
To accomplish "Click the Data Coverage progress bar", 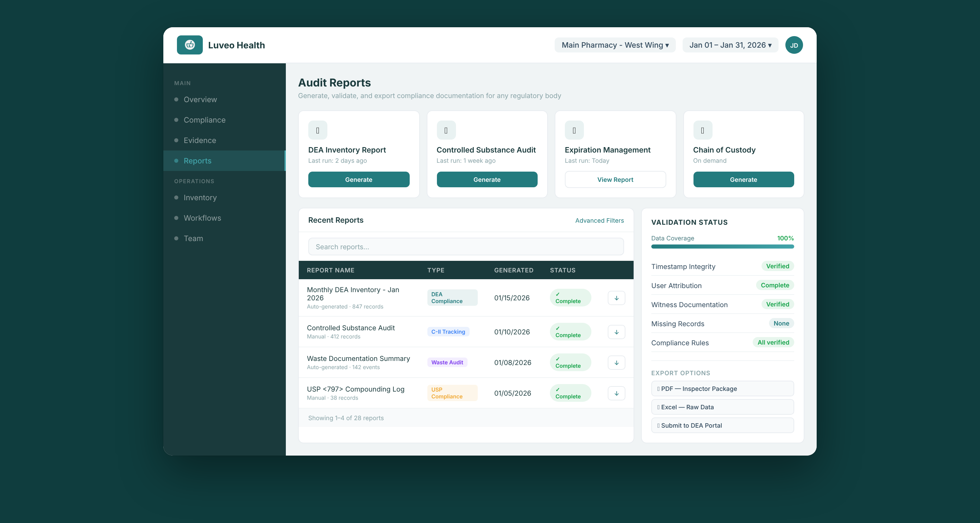I will tap(722, 247).
